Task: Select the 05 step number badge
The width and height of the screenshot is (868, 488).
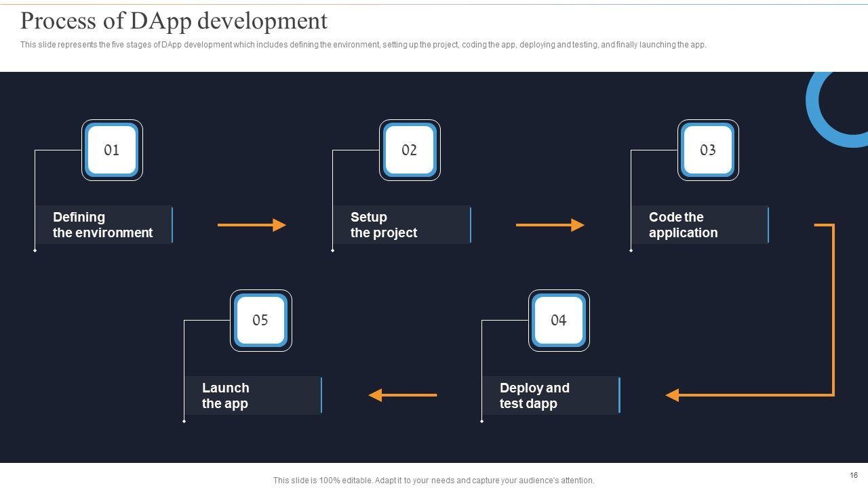Action: click(x=261, y=321)
